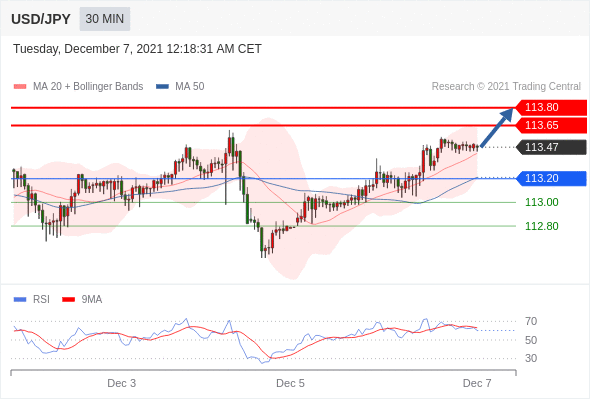Select the 113.65 resistance price label

[x=551, y=125]
